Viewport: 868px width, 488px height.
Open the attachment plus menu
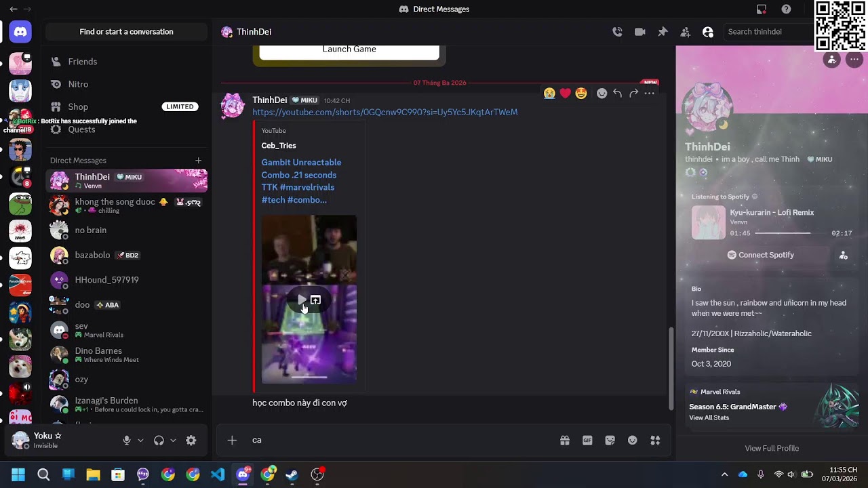[x=232, y=441]
